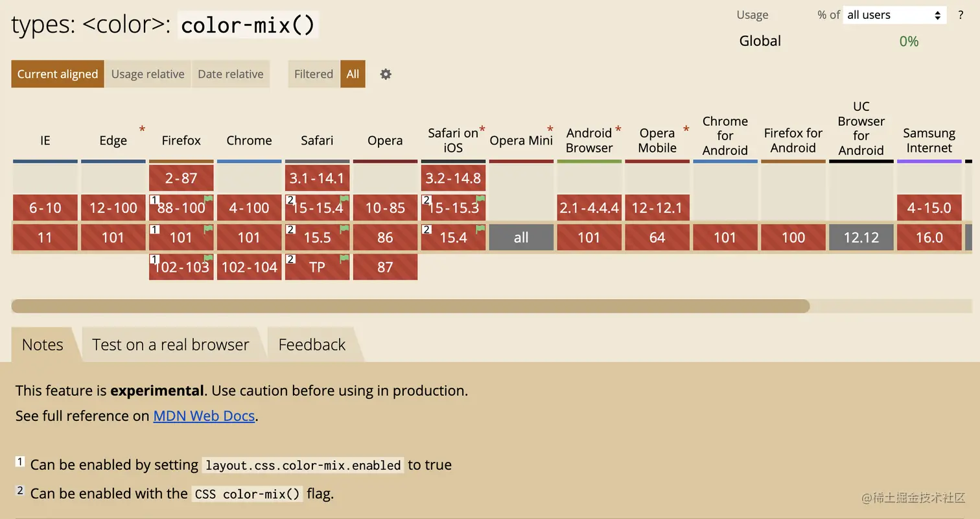Select Firefox 102-103 support cell

coord(181,267)
